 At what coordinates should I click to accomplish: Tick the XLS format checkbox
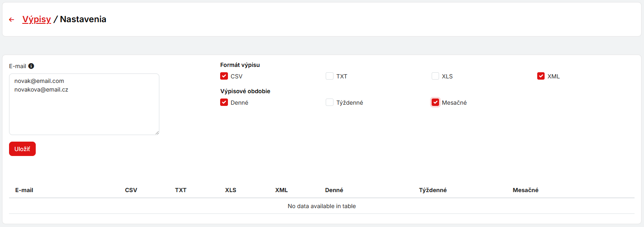tap(435, 76)
